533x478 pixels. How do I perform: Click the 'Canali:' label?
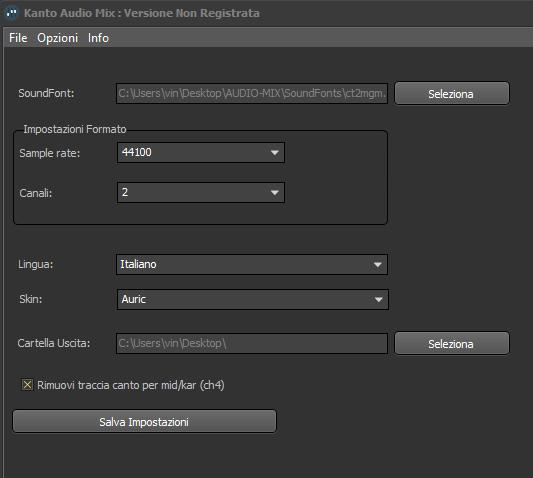[x=36, y=193]
